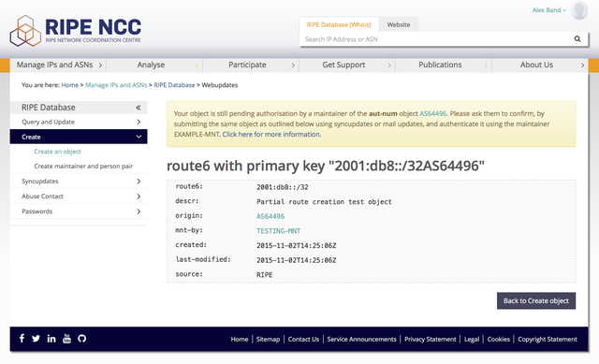Open the GitHub icon in the footer

click(x=81, y=339)
